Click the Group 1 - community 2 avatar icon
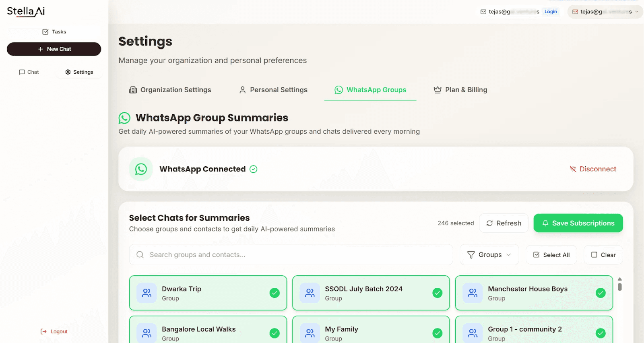Screen dimensions: 644x343 [473, 333]
